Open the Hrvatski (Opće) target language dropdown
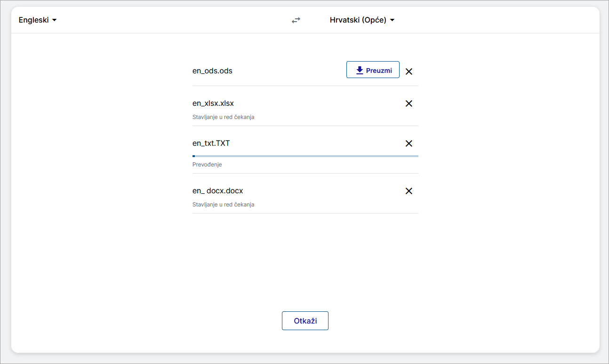This screenshot has width=609, height=364. (x=362, y=20)
